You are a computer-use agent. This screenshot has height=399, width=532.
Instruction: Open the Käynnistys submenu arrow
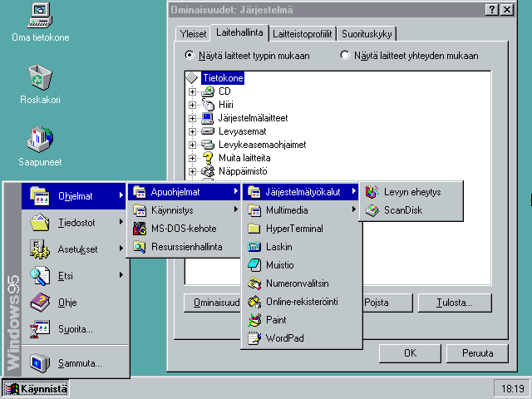236,209
